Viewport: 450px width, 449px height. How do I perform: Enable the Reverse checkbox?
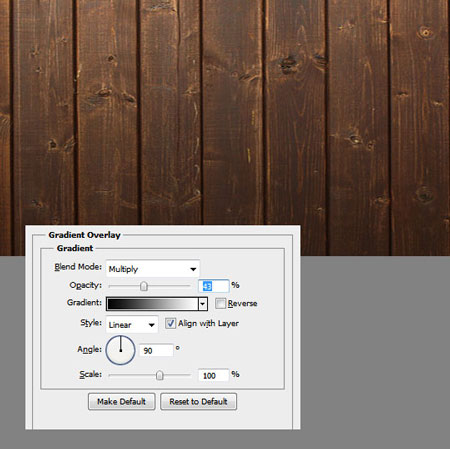(x=220, y=304)
